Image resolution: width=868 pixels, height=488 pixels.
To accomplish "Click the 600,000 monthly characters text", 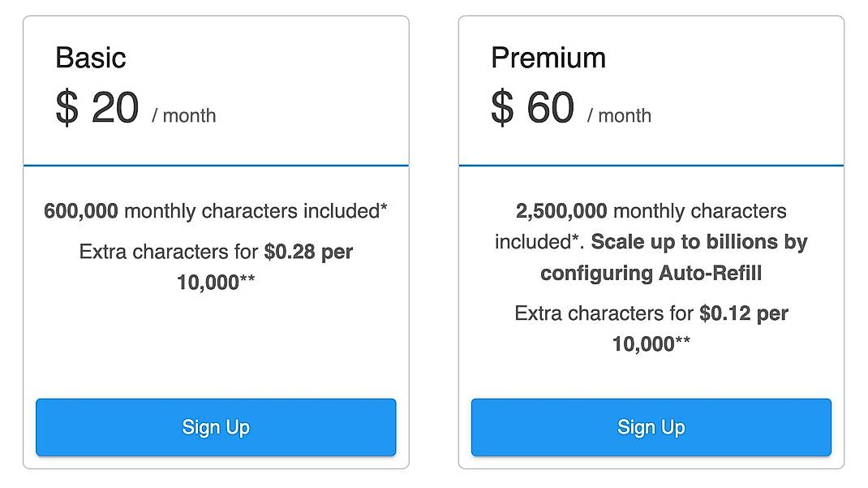I will pyautogui.click(x=216, y=210).
